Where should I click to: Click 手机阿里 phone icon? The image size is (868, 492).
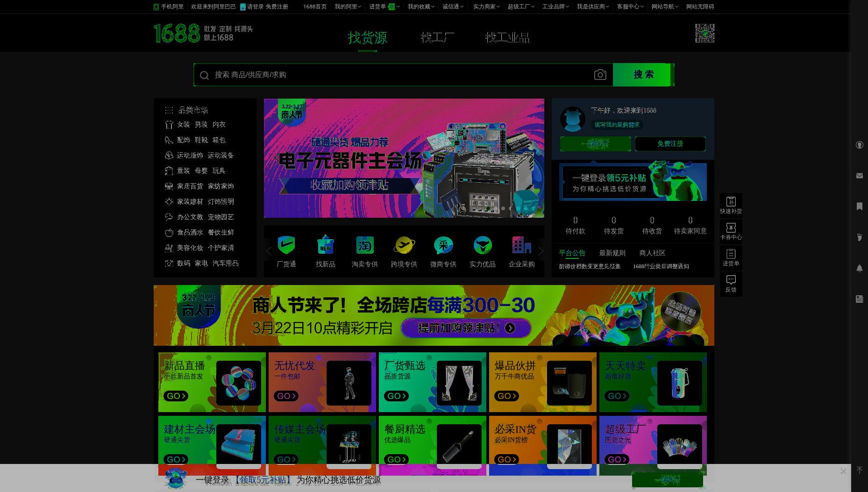[156, 7]
